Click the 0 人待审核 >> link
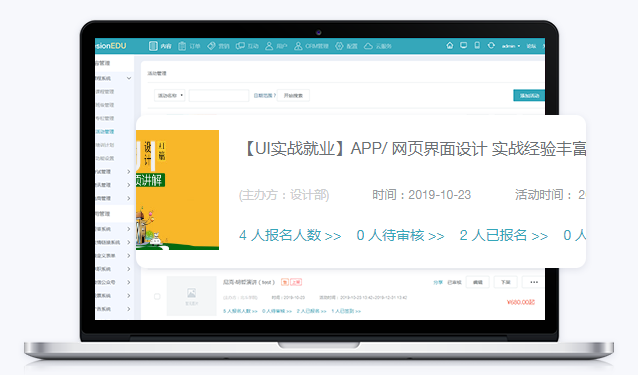This screenshot has width=638, height=375. (x=400, y=235)
